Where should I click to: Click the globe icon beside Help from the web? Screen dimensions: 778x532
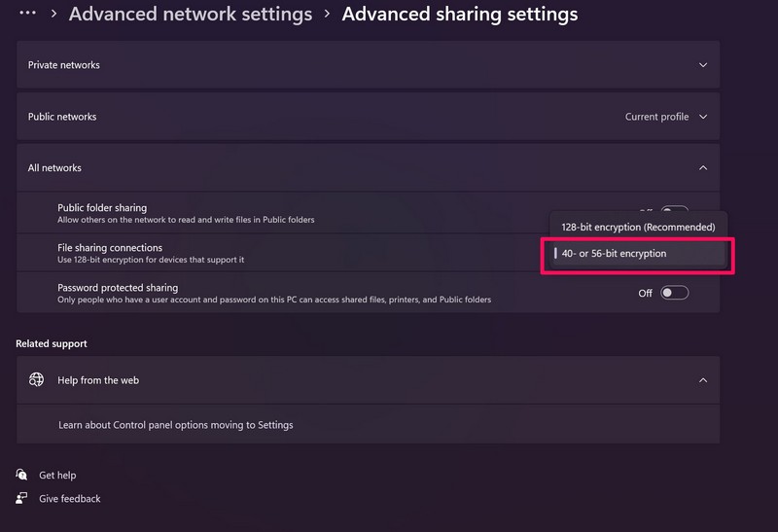click(36, 380)
